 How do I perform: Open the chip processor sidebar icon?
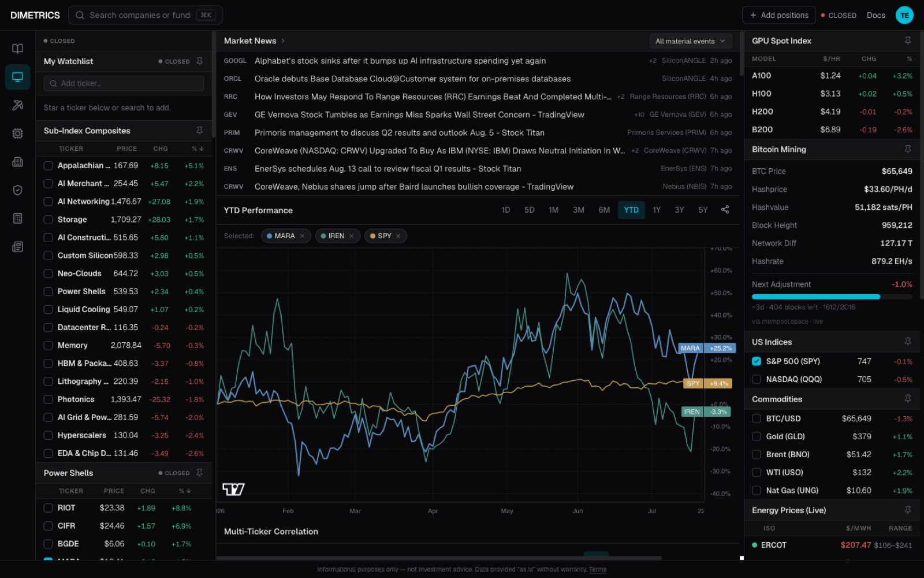point(17,134)
